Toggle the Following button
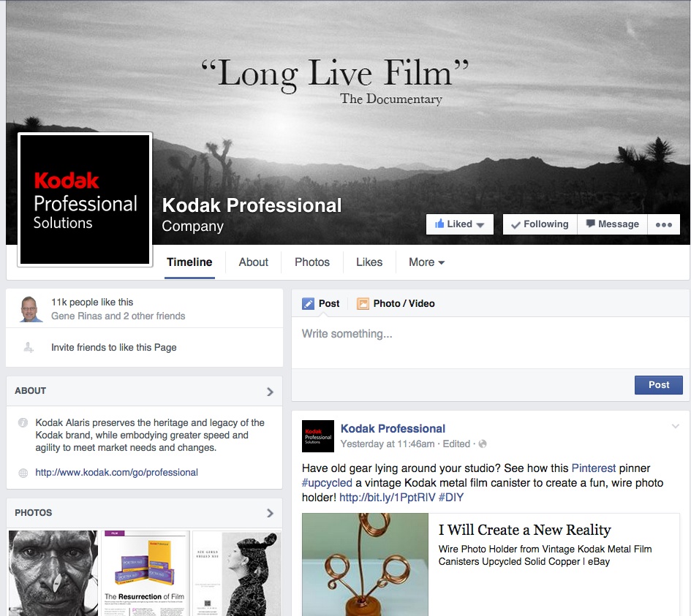 [x=540, y=224]
